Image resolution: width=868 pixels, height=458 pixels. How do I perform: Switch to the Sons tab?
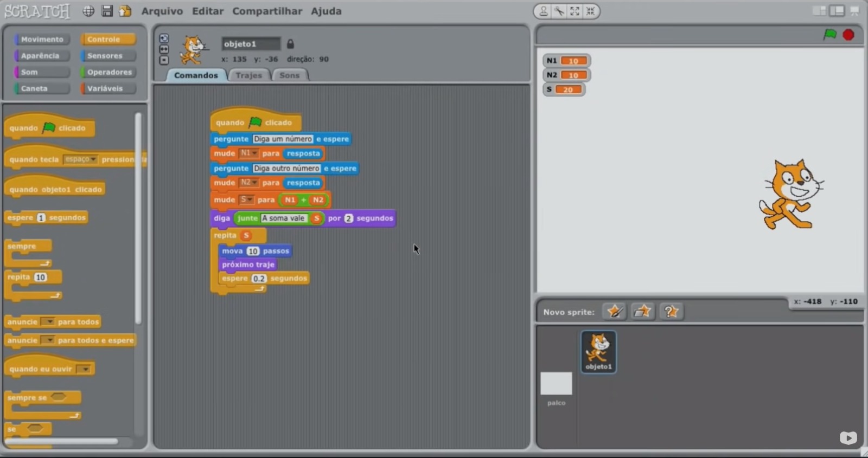tap(289, 75)
